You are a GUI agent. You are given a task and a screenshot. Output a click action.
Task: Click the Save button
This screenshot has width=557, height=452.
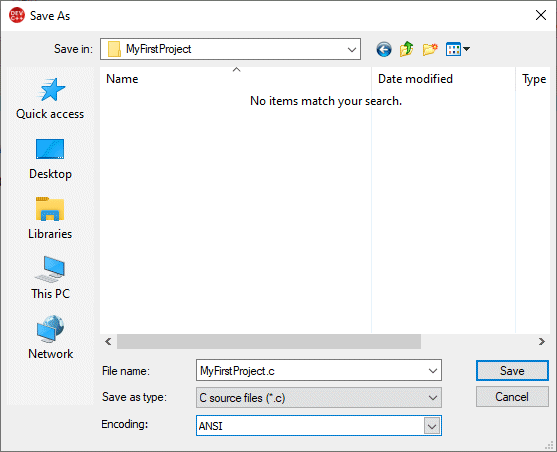pyautogui.click(x=512, y=371)
